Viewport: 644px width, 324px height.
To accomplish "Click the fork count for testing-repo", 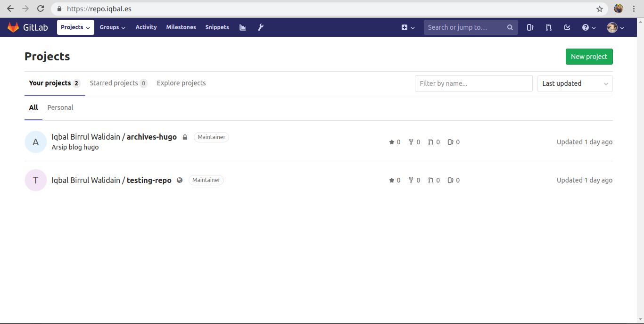I will 414,180.
